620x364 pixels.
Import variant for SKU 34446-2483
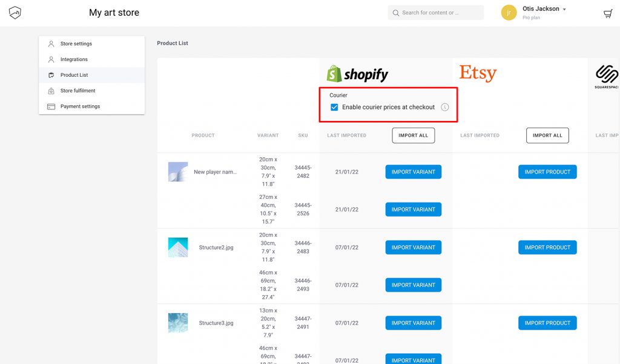click(x=413, y=247)
